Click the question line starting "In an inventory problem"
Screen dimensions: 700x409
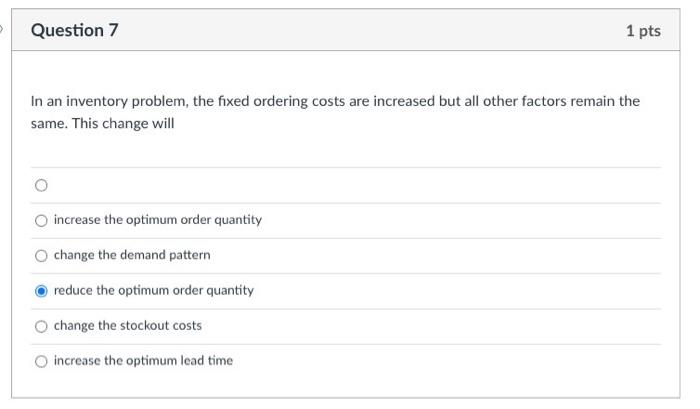(x=335, y=101)
